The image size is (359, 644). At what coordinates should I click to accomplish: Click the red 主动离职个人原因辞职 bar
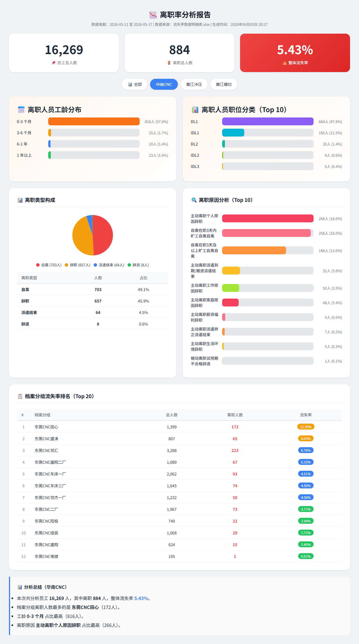pos(268,218)
